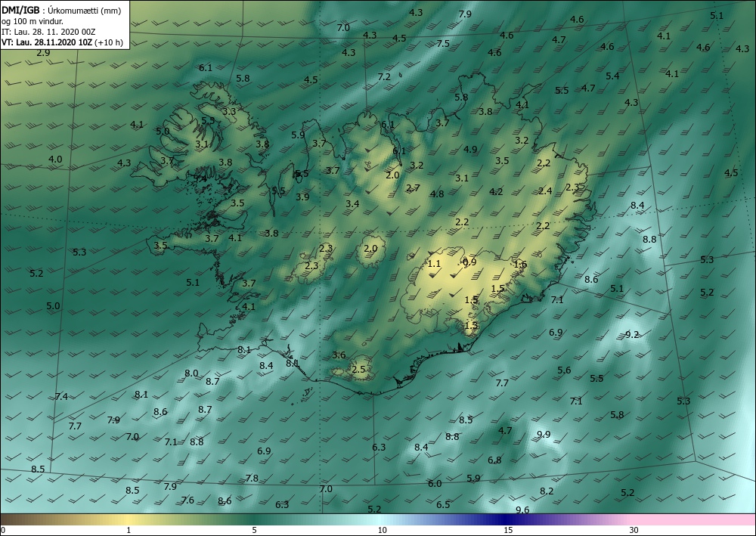Click the map value 5.6
This screenshot has height=536, width=756.
point(564,370)
